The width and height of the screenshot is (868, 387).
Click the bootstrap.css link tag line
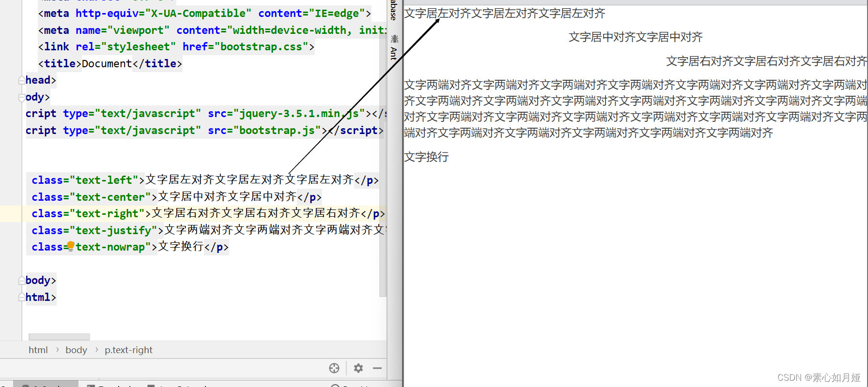(x=176, y=47)
